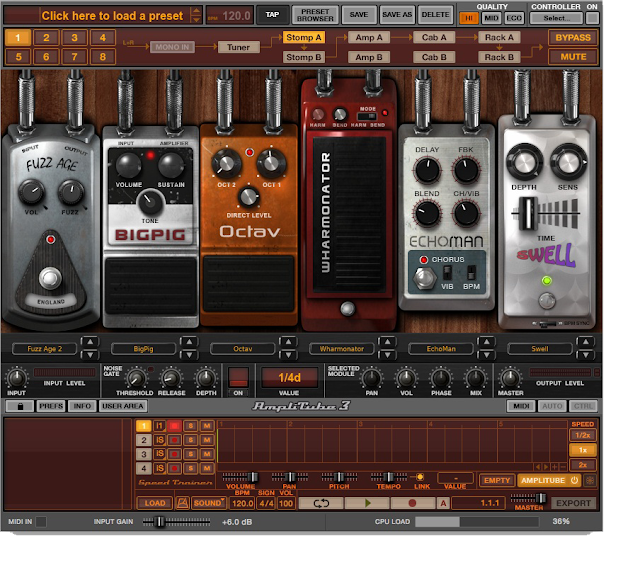Click the EchoMan Delay knob

[x=427, y=170]
